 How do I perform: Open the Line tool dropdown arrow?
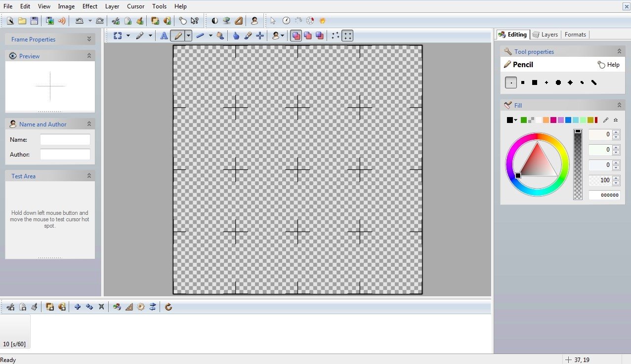(x=210, y=36)
